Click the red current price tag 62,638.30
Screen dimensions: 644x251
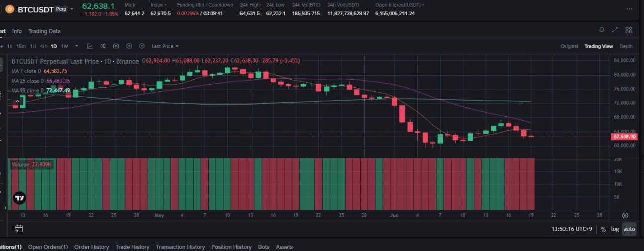[624, 136]
